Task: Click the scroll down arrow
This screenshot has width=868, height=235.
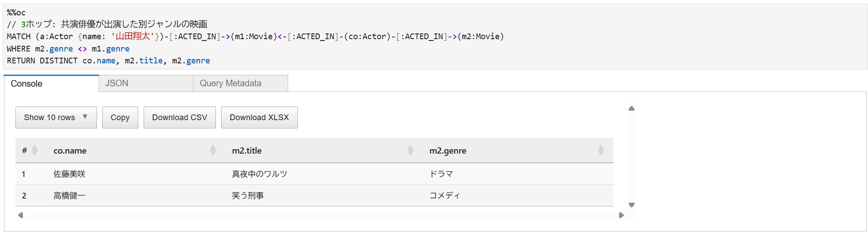Action: (x=631, y=205)
